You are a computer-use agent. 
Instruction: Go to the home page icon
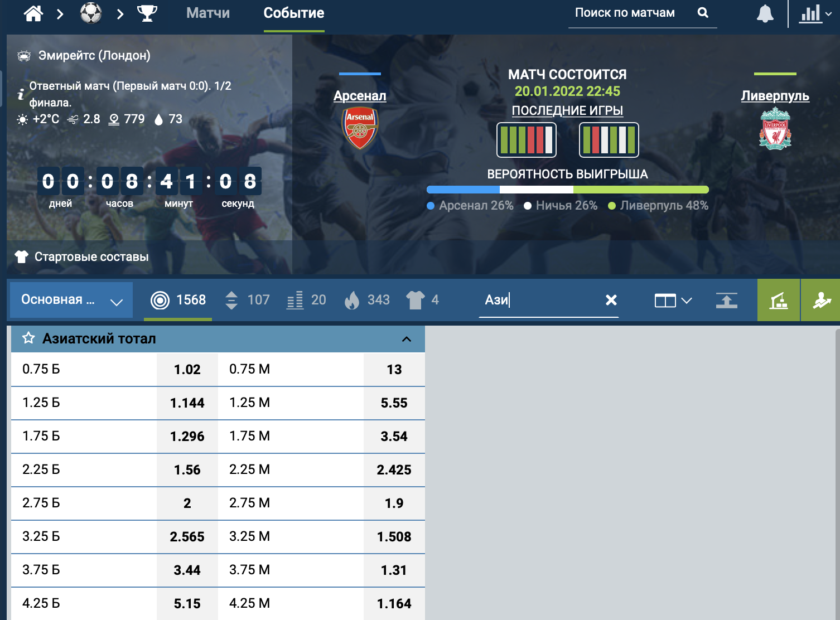coord(33,13)
